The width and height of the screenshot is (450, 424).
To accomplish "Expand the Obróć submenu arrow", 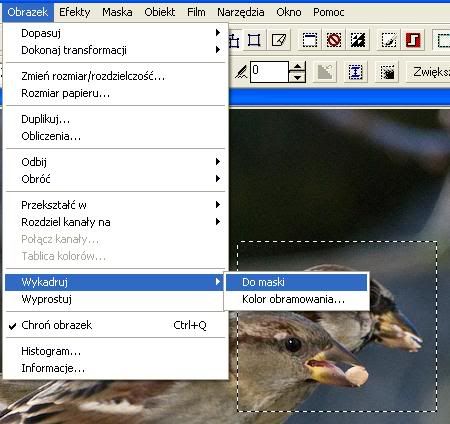I will (x=218, y=179).
